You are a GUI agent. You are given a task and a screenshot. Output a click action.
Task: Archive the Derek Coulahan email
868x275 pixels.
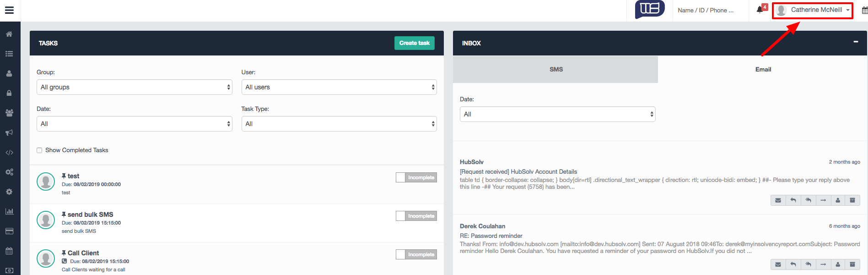[x=852, y=264]
